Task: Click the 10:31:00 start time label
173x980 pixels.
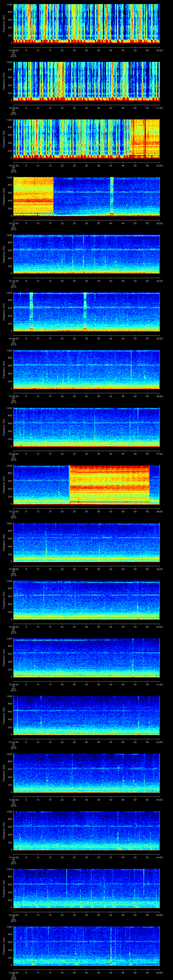Action: click(13, 166)
